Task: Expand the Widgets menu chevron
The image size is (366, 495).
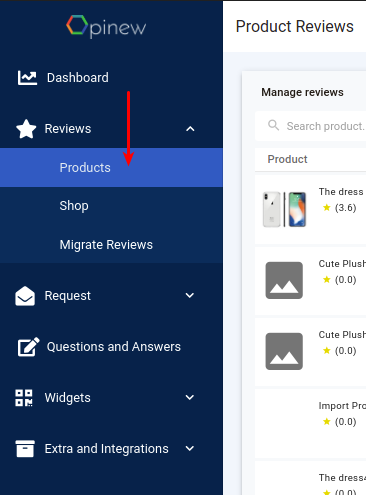Action: tap(190, 397)
